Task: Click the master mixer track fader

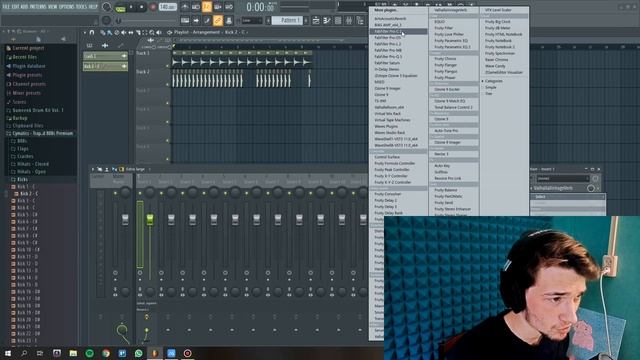Action: point(125,220)
